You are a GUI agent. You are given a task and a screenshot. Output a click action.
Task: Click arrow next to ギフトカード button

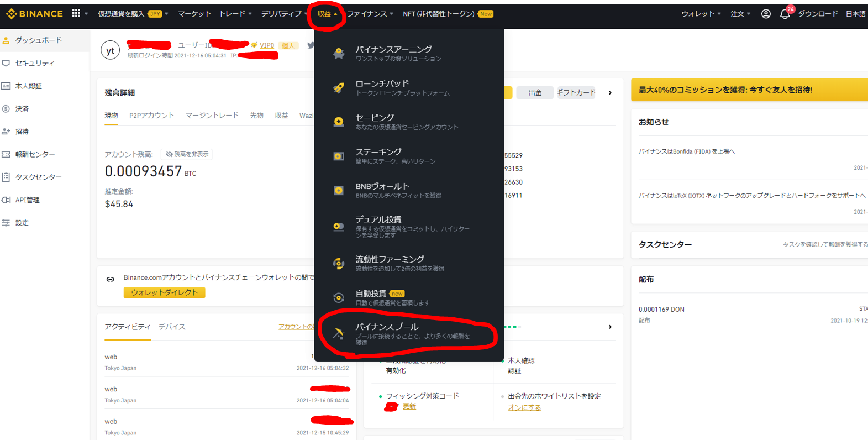(610, 93)
